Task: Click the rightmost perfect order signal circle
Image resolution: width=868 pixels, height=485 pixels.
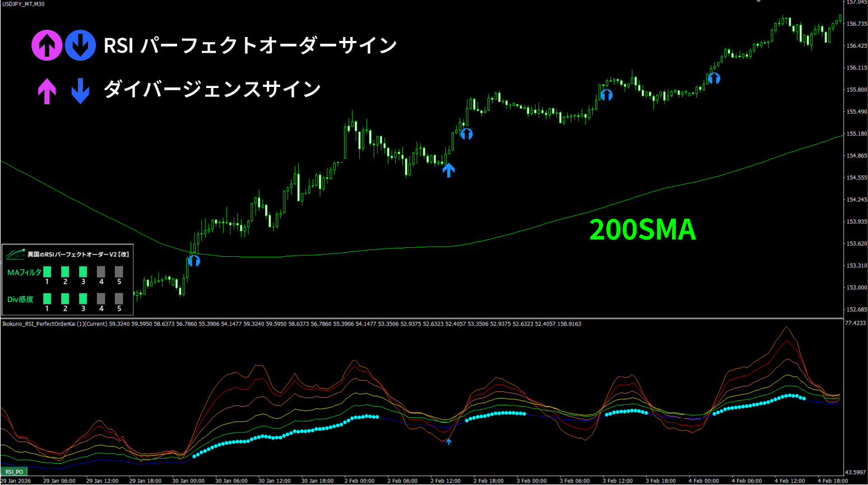Action: [714, 78]
